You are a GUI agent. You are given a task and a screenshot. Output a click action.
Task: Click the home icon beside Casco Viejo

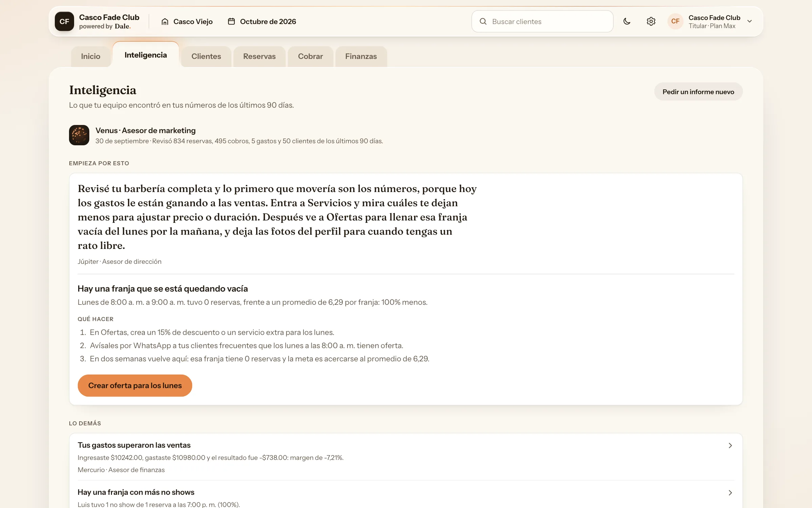pyautogui.click(x=165, y=21)
